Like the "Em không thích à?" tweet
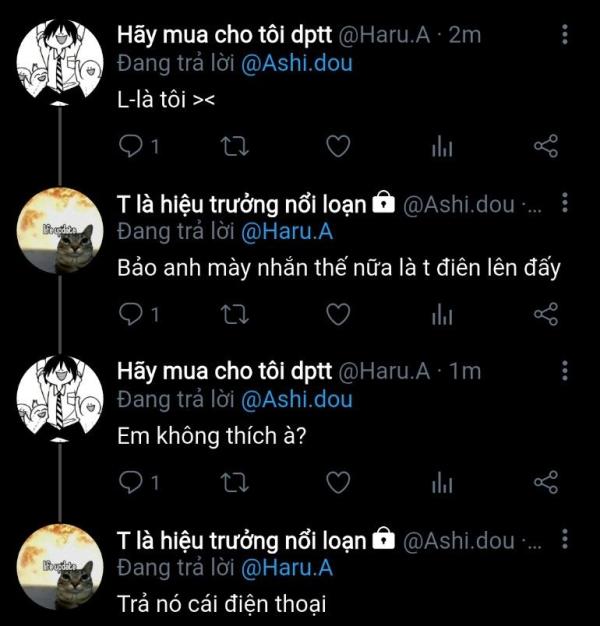 (x=338, y=483)
